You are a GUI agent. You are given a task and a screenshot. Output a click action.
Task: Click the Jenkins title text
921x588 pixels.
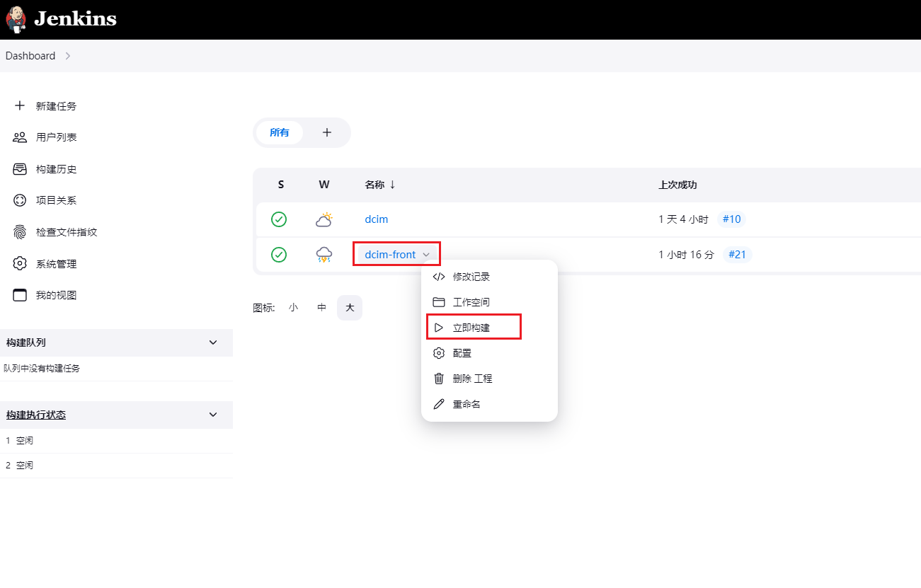tap(75, 19)
